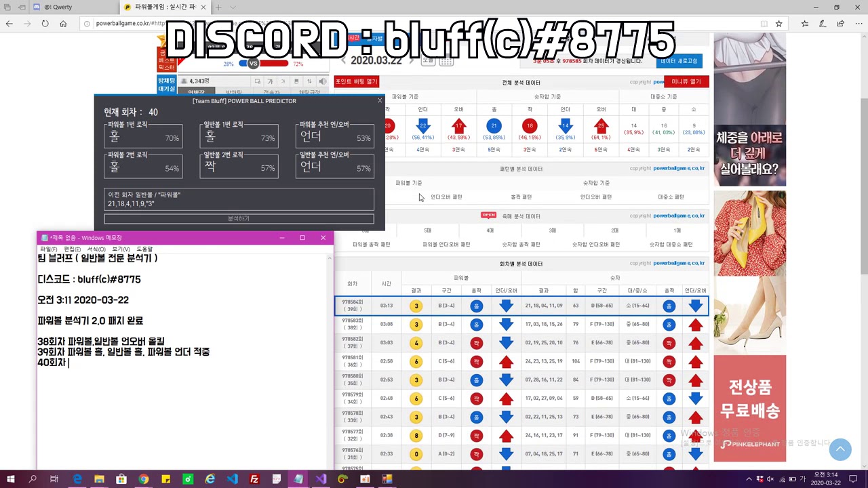
Task: Click the 오늘 button beside the date
Action: (x=428, y=61)
